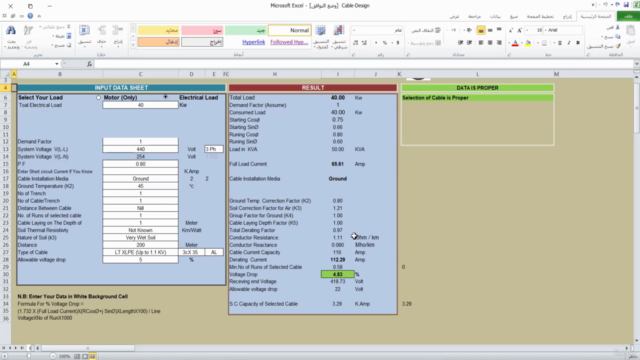Switch to the Page Layout ribbon tab
The width and height of the screenshot is (640, 360).
coord(540,16)
